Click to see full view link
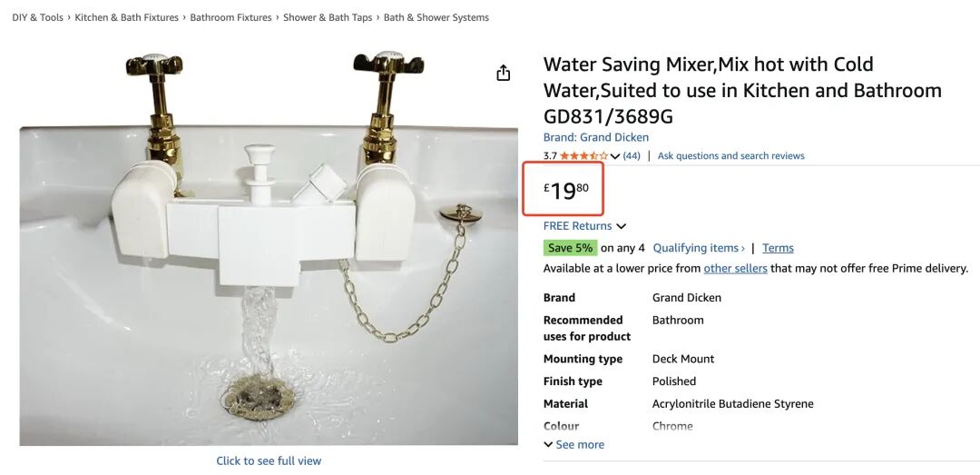Screen dimensions: 980x475 click(269, 460)
